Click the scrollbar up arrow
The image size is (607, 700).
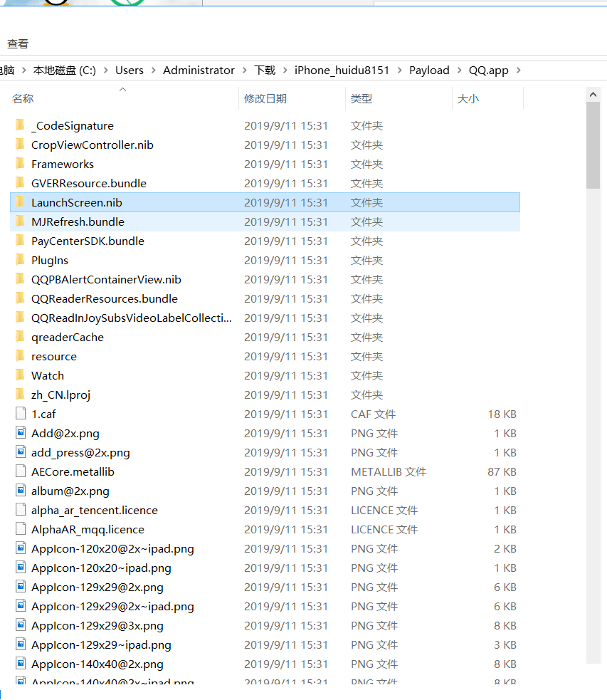[593, 94]
